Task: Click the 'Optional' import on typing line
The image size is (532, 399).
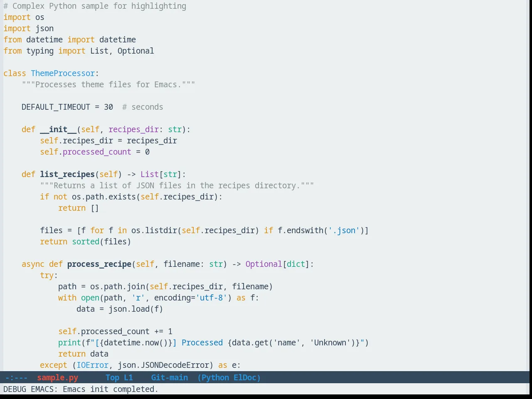Action: pos(135,51)
